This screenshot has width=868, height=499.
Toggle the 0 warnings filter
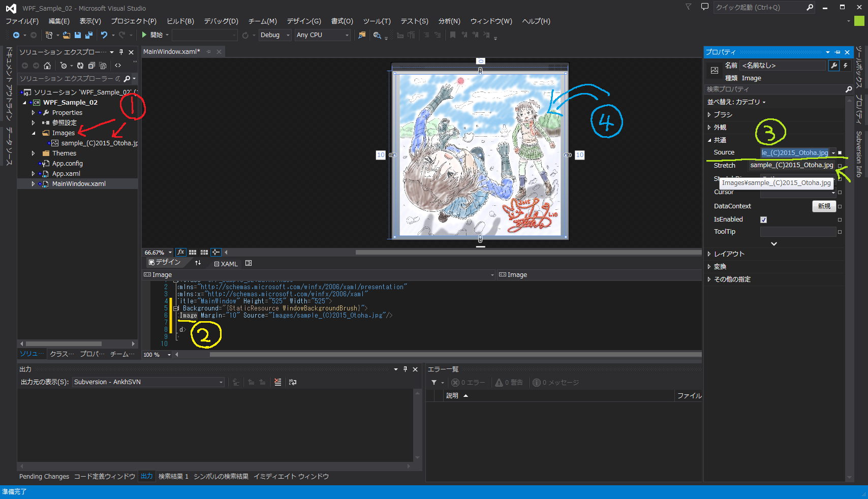pos(509,383)
